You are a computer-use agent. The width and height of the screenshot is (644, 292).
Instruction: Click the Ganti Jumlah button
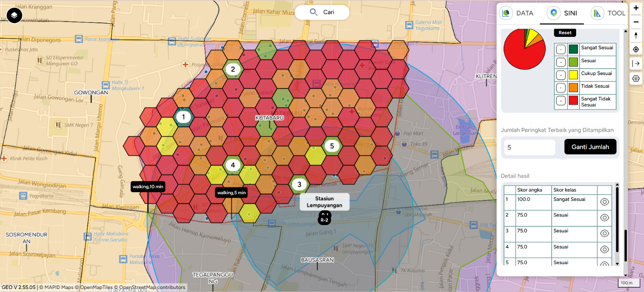590,147
